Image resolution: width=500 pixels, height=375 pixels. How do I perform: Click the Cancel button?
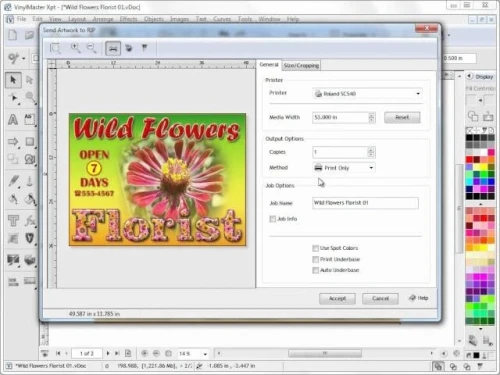[x=380, y=298]
